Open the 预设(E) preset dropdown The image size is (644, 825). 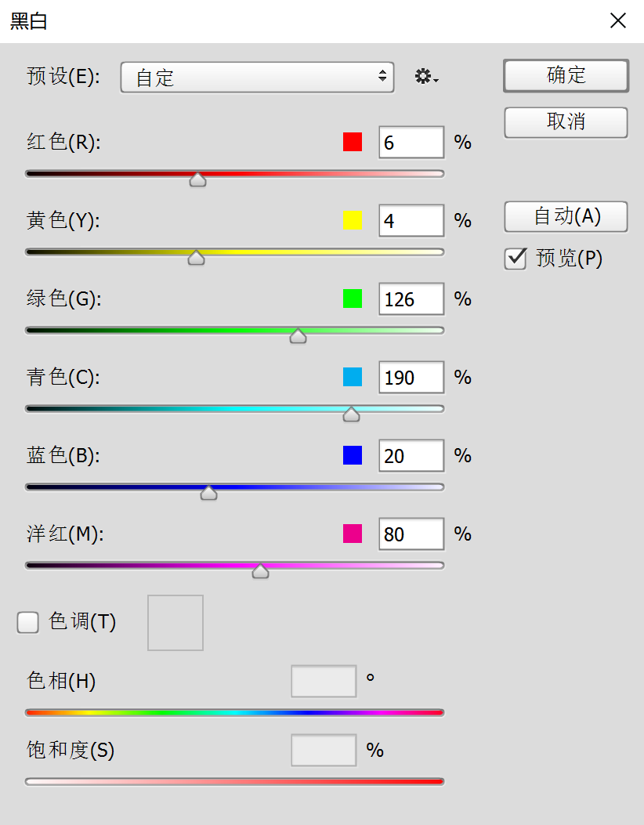click(257, 77)
